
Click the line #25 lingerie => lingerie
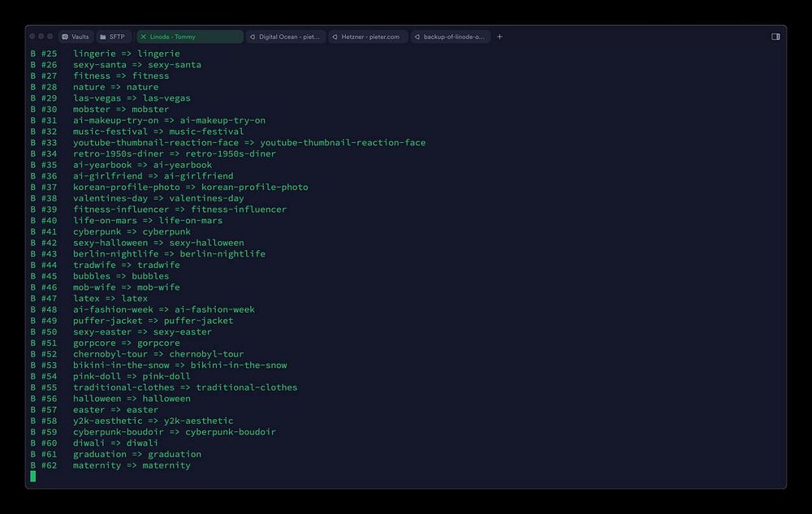pyautogui.click(x=105, y=54)
